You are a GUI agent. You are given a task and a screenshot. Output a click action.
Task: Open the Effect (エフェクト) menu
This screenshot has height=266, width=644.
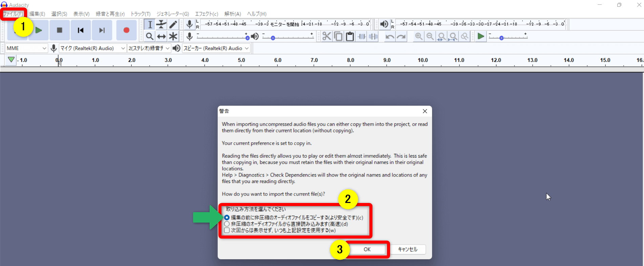coord(207,14)
